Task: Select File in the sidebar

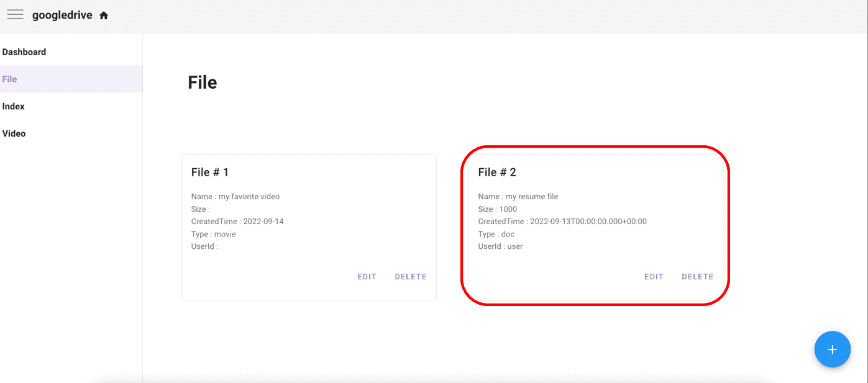Action: [71, 79]
